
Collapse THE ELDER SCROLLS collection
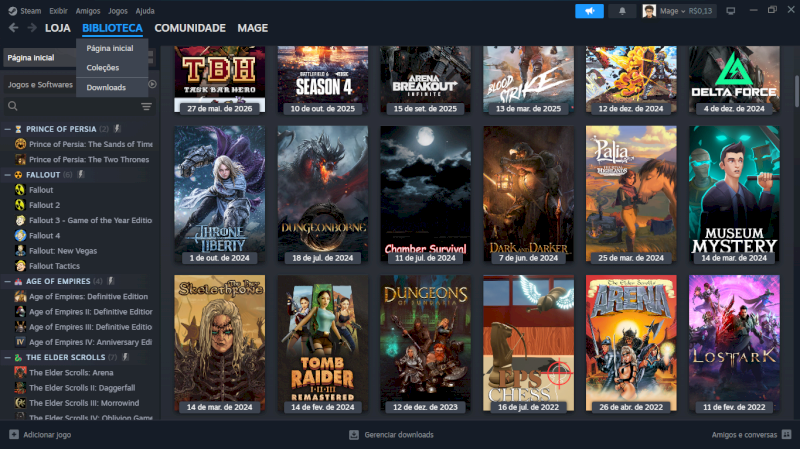[7, 358]
